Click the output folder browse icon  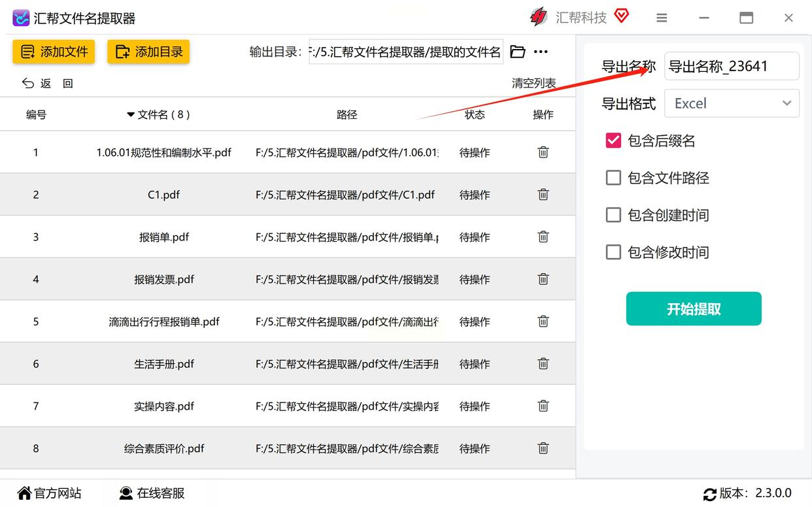pyautogui.click(x=518, y=52)
